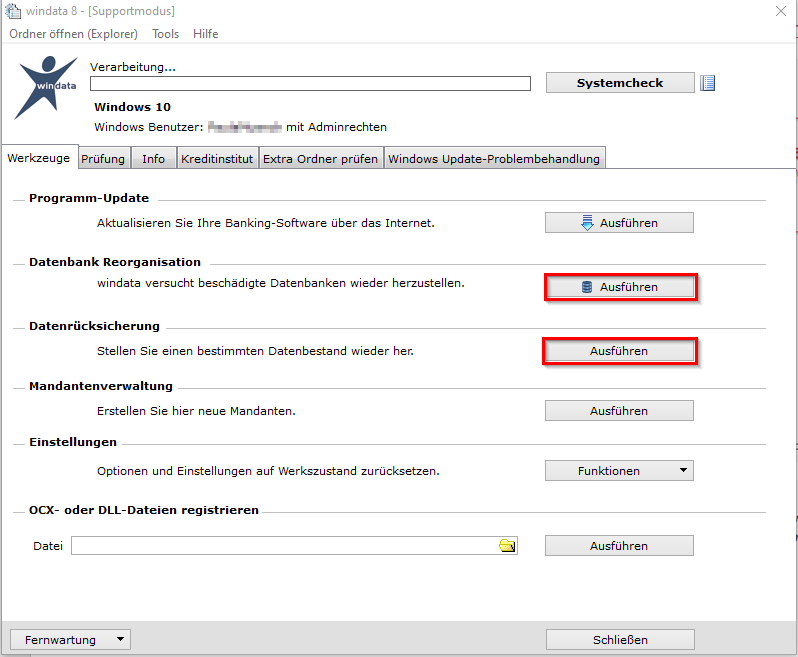Image resolution: width=798 pixels, height=657 pixels.
Task: Open the Fernwartung dropdown
Action: (70, 640)
